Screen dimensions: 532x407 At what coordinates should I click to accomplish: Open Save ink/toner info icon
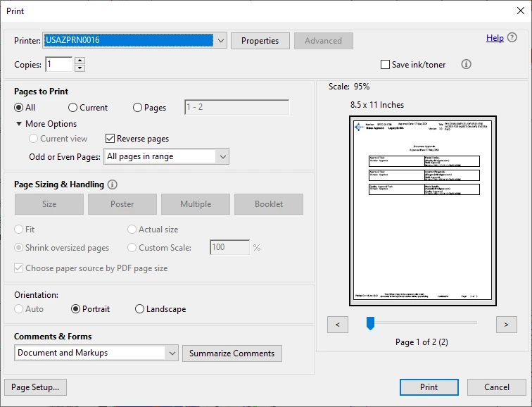[x=466, y=64]
